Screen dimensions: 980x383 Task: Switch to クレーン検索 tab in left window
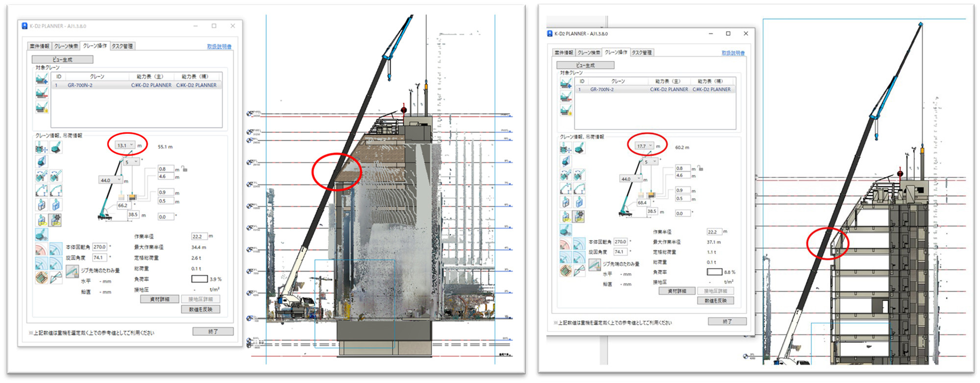coord(66,46)
